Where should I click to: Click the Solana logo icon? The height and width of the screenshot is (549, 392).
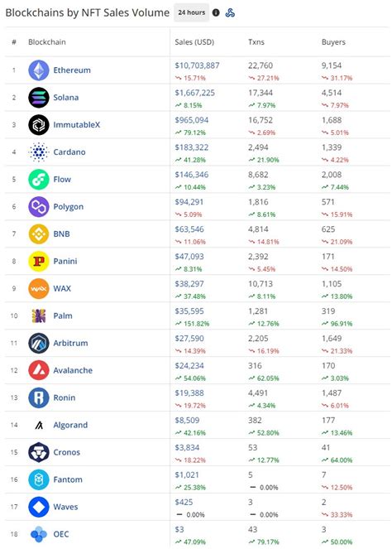coord(39,98)
